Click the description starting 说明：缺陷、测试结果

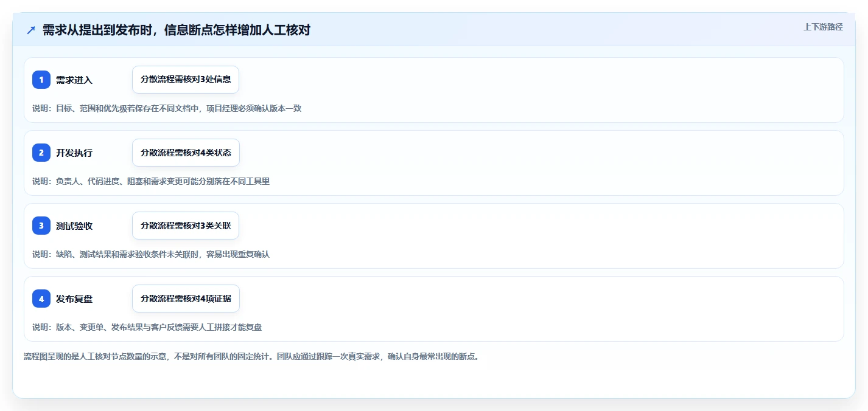click(x=151, y=254)
